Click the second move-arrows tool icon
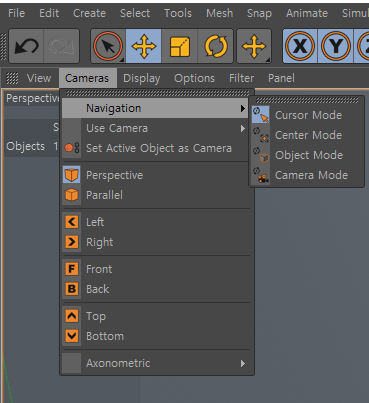This screenshot has height=403, width=369. tap(254, 46)
